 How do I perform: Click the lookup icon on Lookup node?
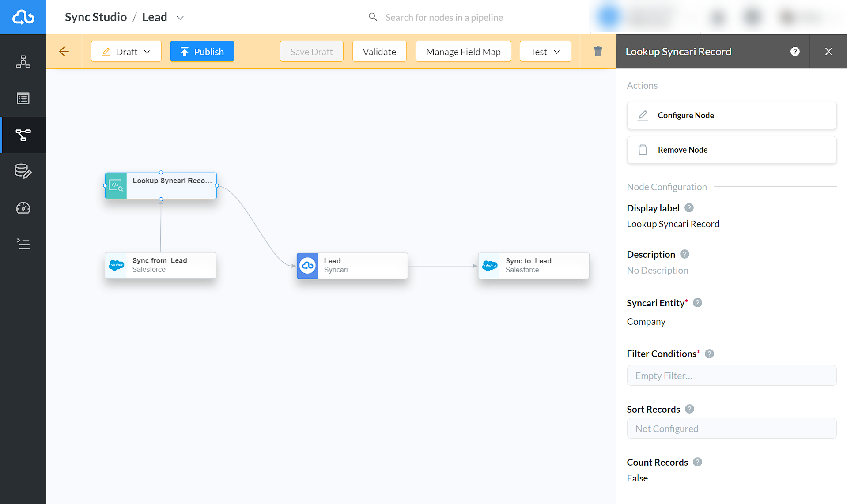116,186
